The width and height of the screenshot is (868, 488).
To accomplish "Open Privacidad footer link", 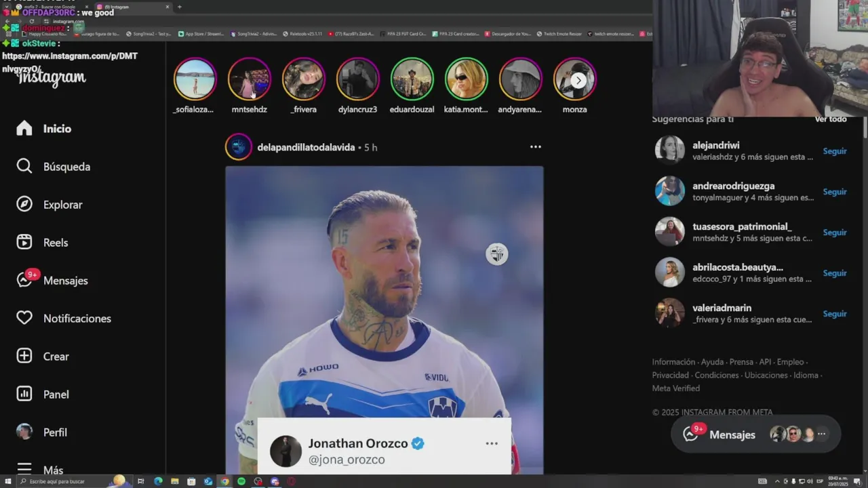I will coord(670,375).
